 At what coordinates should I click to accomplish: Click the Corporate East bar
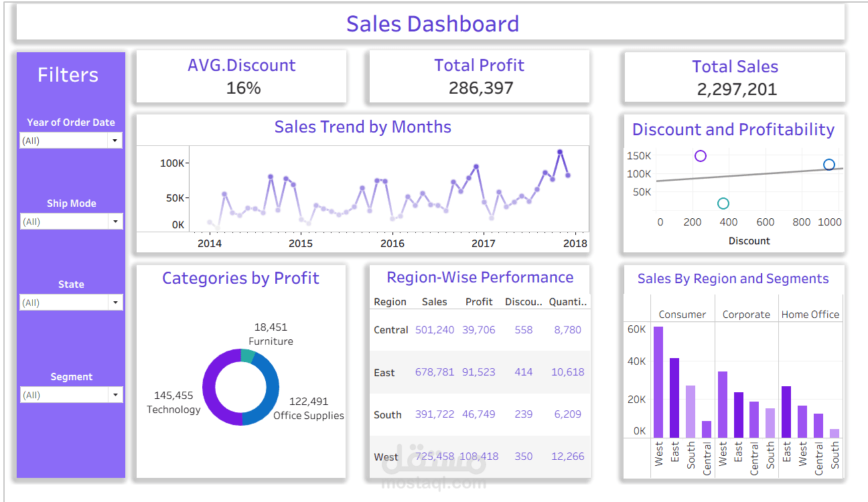[739, 415]
